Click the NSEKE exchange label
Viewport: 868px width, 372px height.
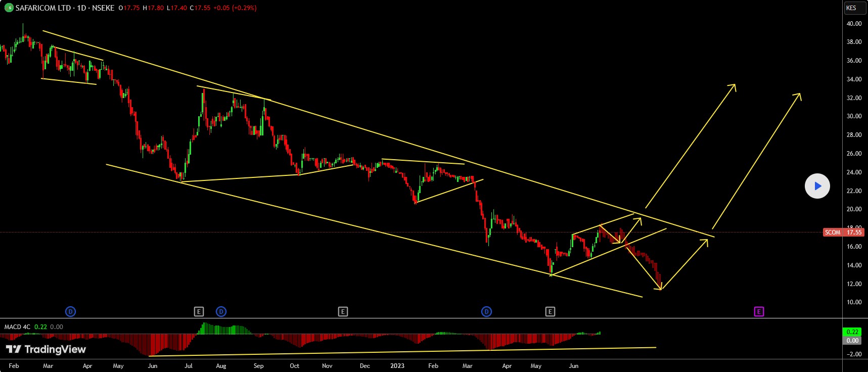coord(103,8)
